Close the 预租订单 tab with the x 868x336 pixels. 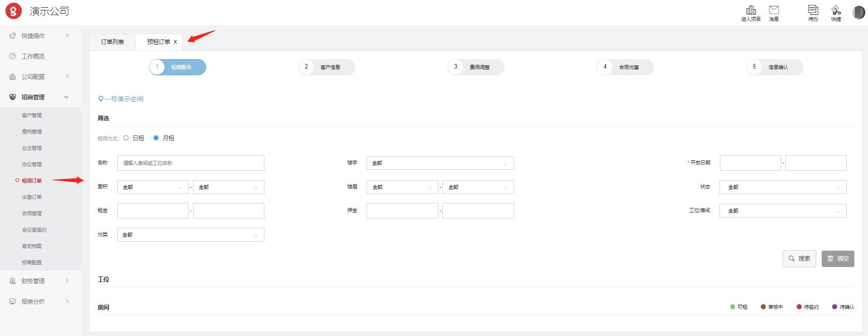[175, 42]
